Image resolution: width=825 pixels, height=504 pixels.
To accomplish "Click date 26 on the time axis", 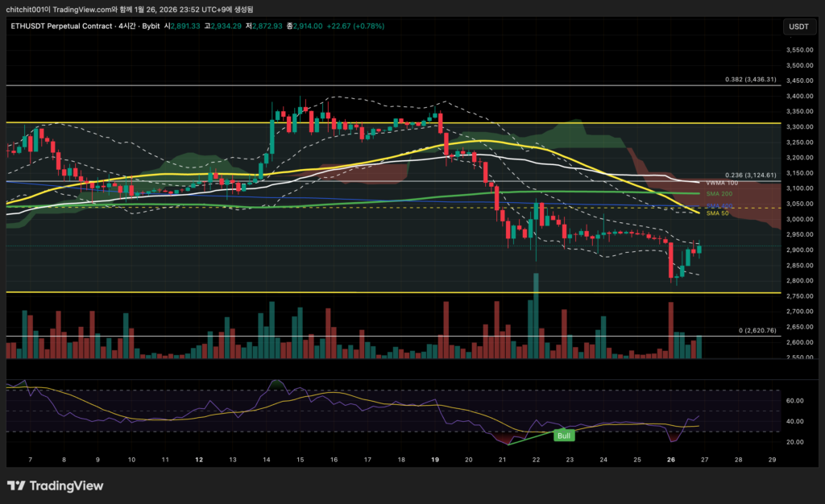I will coord(670,459).
